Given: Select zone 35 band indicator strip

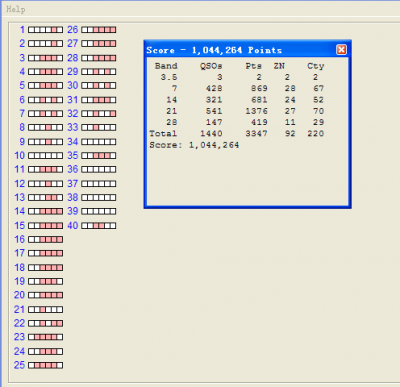Looking at the screenshot, I should tap(99, 156).
